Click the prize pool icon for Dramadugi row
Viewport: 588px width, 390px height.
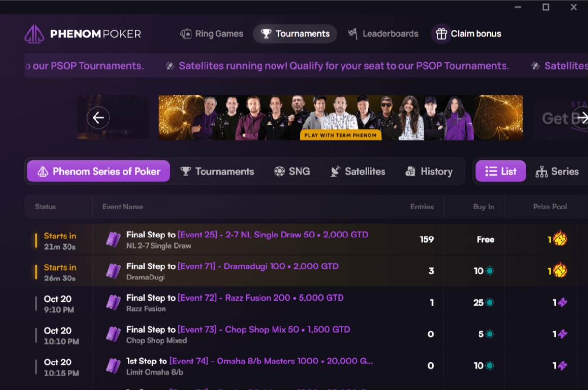coord(560,270)
